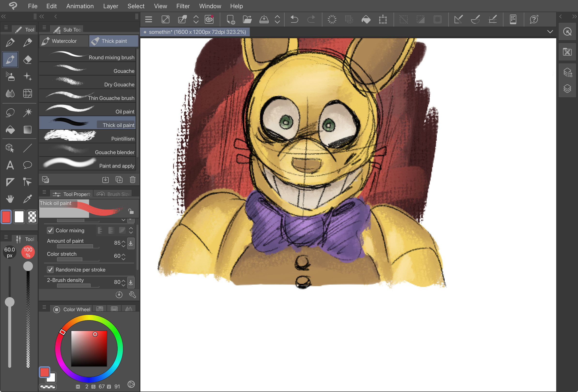This screenshot has width=578, height=392.
Task: Click the Redo arrow in command bar
Action: coord(311,19)
